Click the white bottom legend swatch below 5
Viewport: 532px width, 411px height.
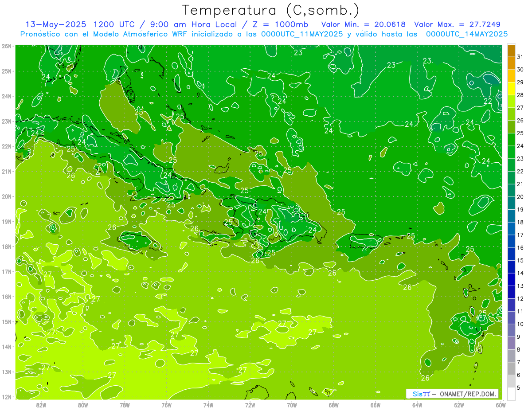pyautogui.click(x=511, y=394)
